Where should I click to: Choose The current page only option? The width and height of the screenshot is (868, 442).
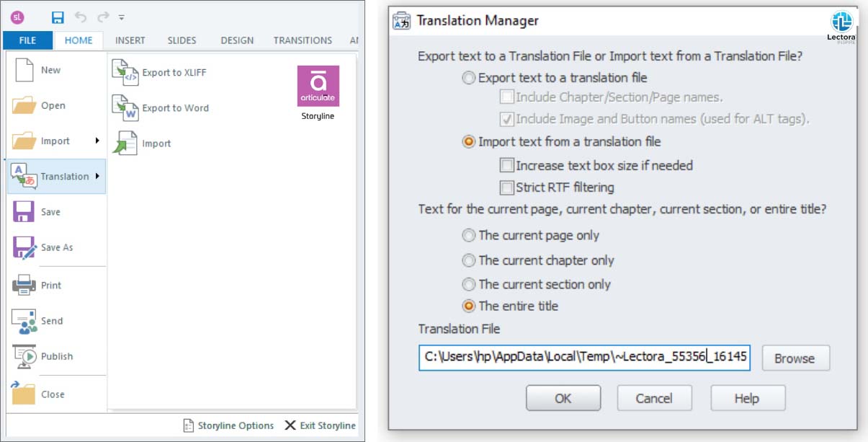coord(469,235)
